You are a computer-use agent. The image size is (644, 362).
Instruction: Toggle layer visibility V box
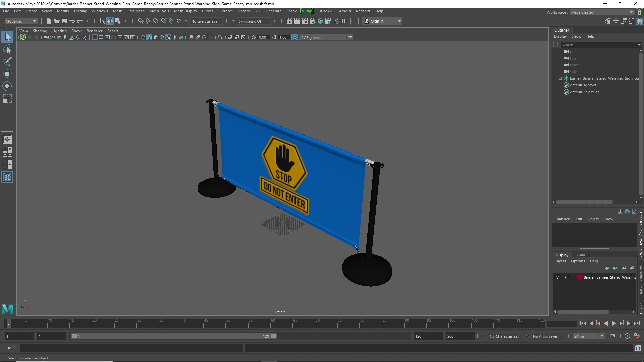[x=557, y=277]
